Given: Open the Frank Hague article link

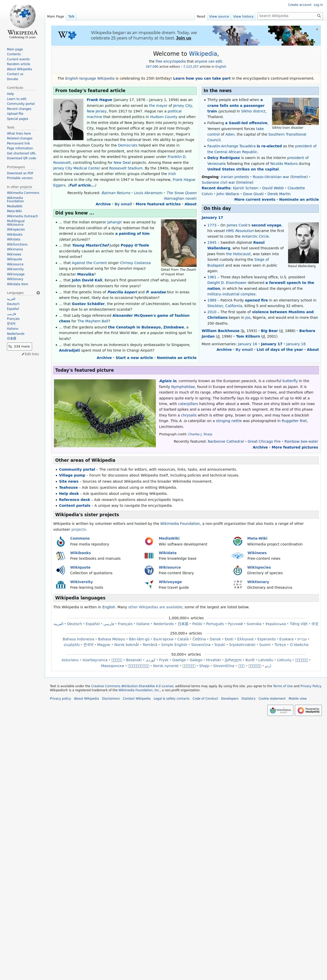Looking at the screenshot, I should (x=99, y=100).
